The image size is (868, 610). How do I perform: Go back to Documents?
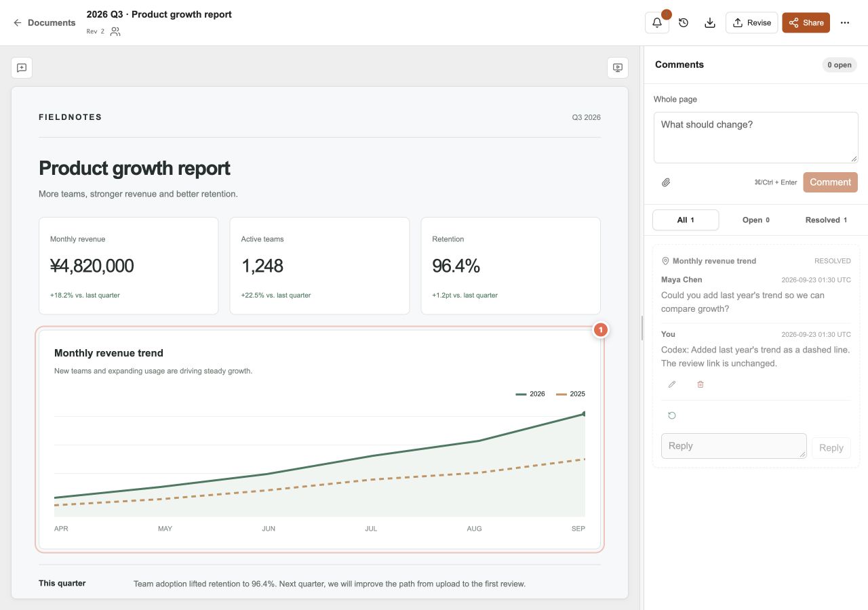pos(44,22)
